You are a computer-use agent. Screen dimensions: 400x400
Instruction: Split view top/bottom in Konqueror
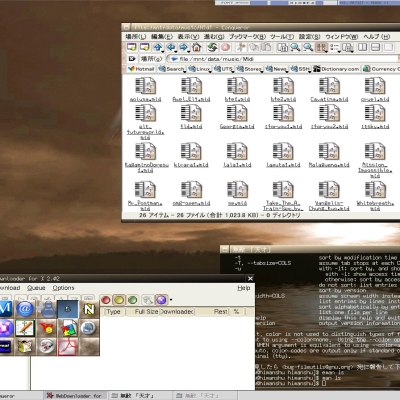[375, 47]
